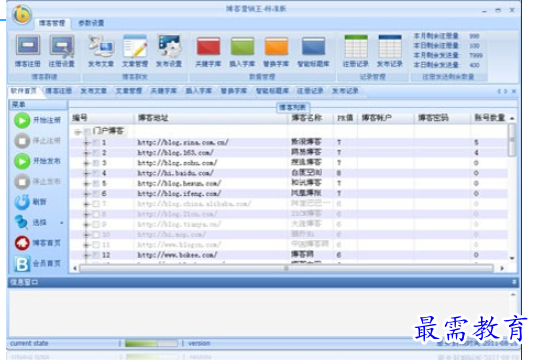The image size is (536, 360).
Task: Click the grey 停止发布 stop icon
Action: 22,182
